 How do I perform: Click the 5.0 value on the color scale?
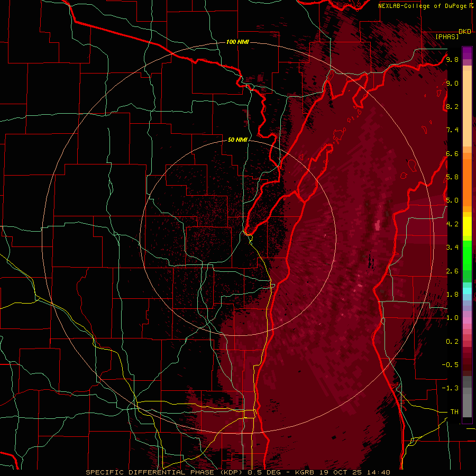[x=452, y=200]
